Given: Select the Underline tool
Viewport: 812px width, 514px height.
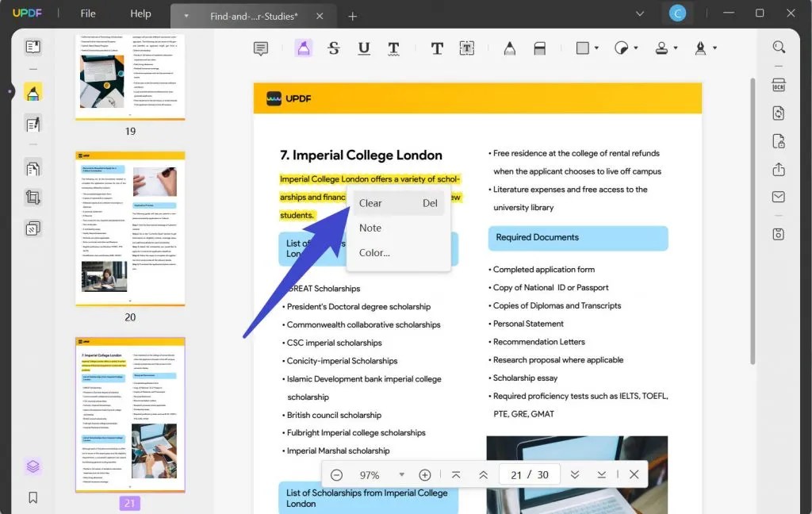Looking at the screenshot, I should click(x=363, y=48).
